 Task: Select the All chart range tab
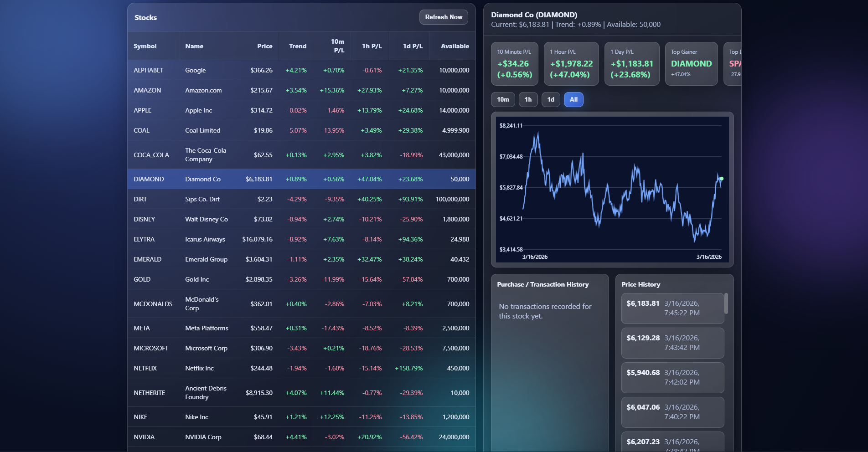coord(573,100)
